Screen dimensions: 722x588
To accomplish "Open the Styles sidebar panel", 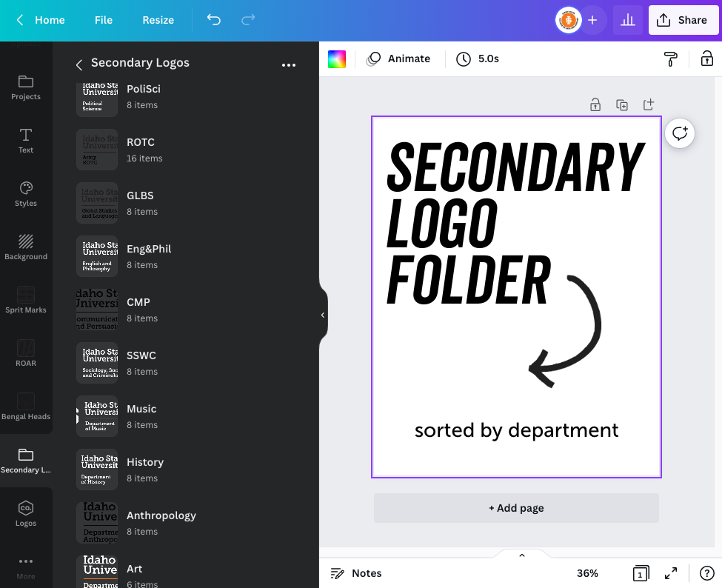I will 26,193.
